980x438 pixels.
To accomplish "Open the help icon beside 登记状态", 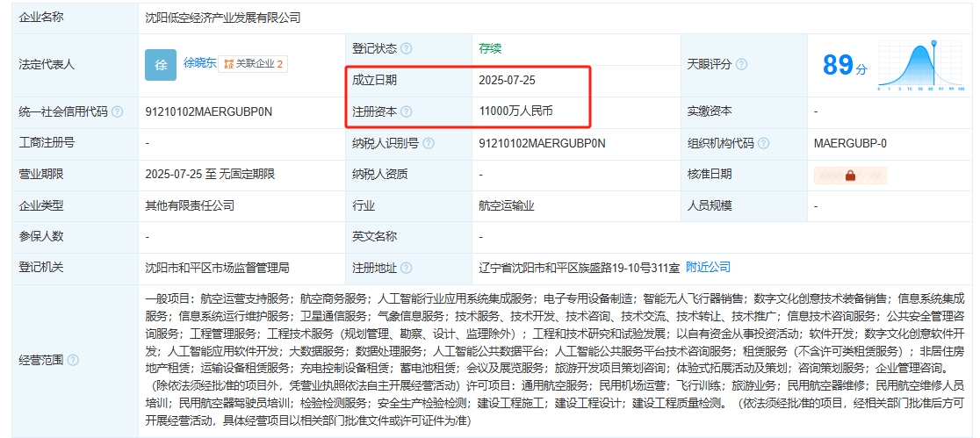I will tap(407, 49).
